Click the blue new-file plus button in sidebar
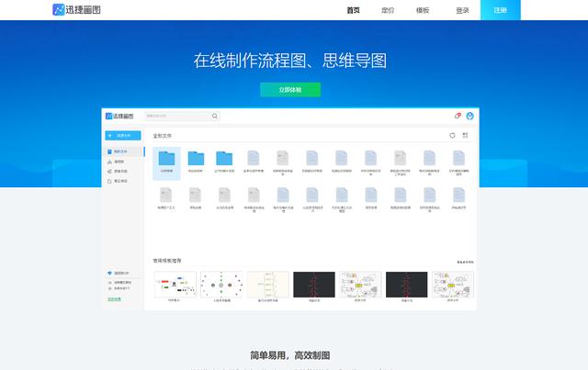 (123, 135)
